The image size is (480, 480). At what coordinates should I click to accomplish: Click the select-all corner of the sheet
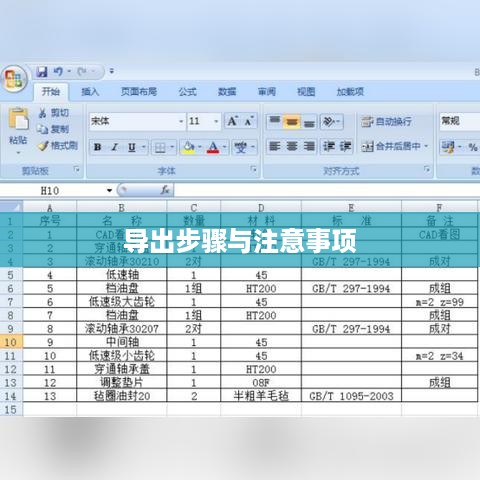11,207
